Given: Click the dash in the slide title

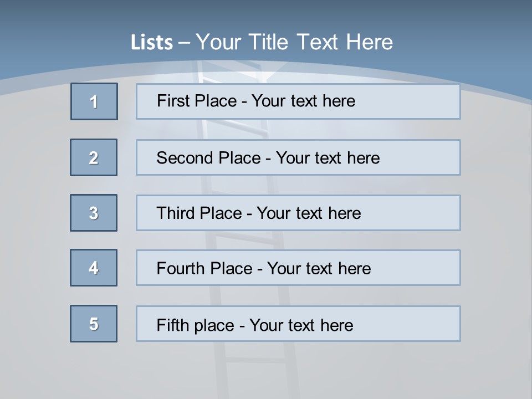Looking at the screenshot, I should 184,43.
